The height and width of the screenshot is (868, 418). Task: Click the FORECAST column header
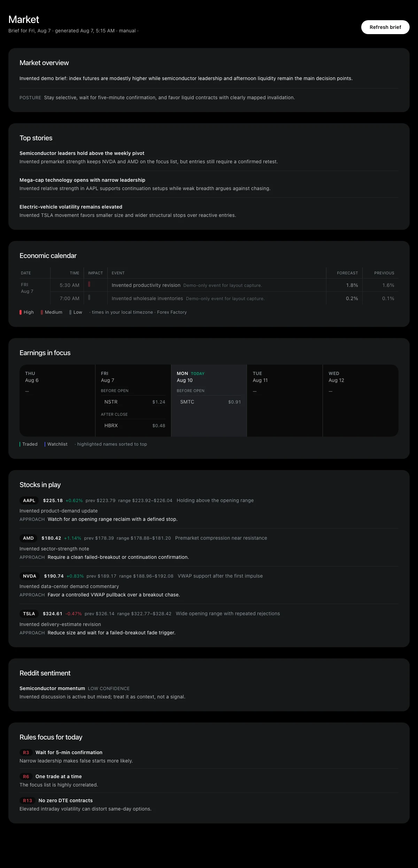tap(347, 273)
